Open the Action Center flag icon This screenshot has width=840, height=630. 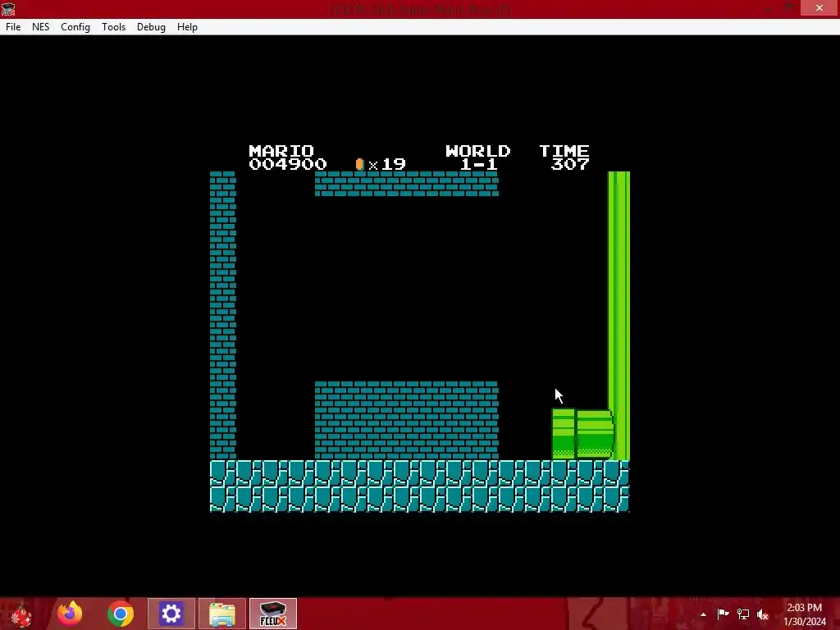point(723,614)
